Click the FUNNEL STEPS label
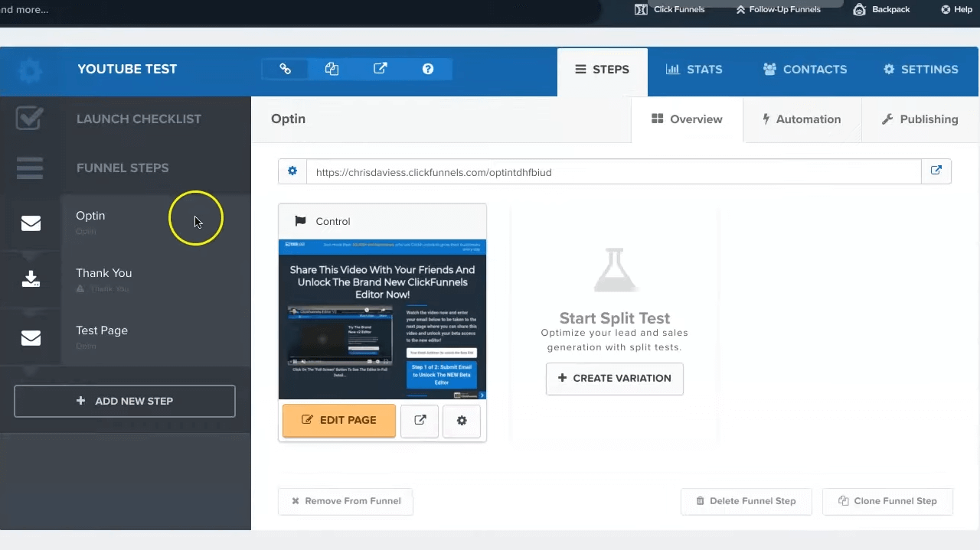This screenshot has width=980, height=550. 122,168
